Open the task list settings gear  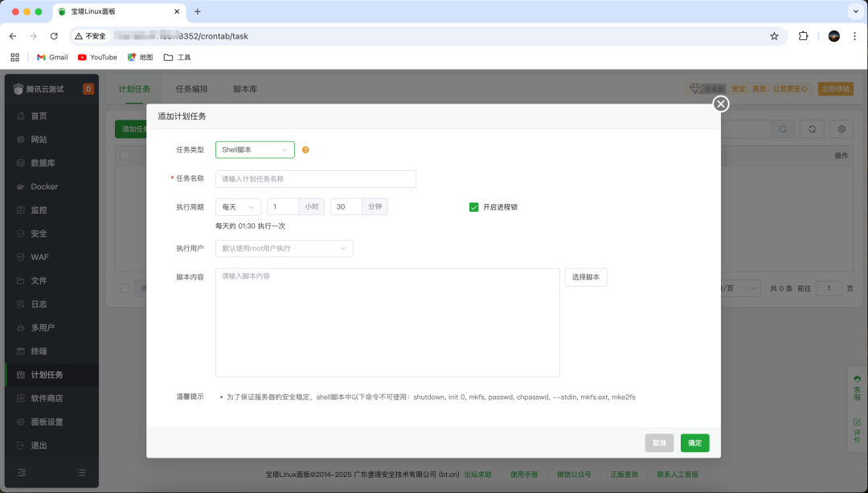(x=842, y=128)
